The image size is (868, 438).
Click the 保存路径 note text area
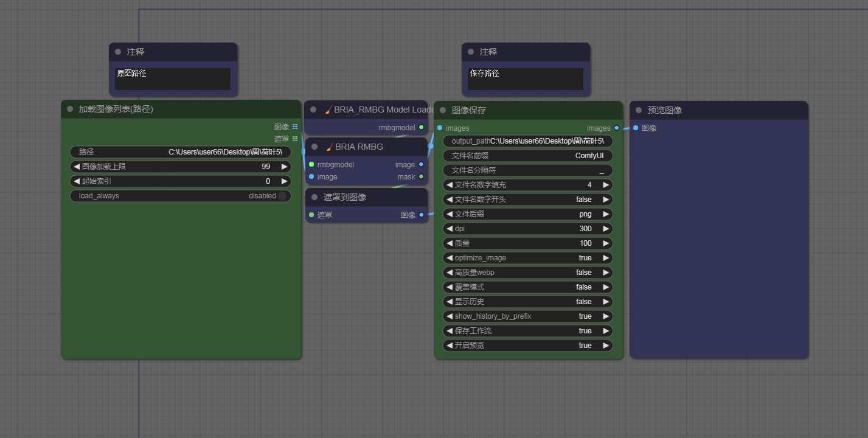[x=526, y=79]
